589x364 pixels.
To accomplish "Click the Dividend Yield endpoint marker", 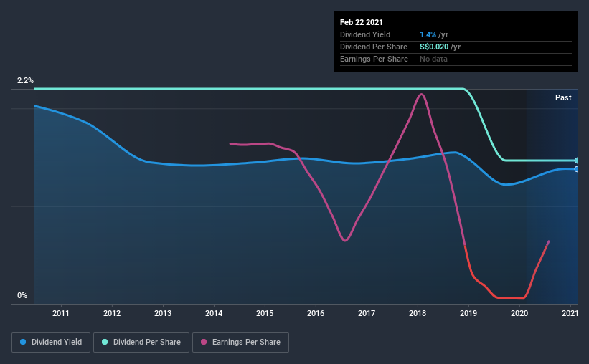I will pos(576,169).
